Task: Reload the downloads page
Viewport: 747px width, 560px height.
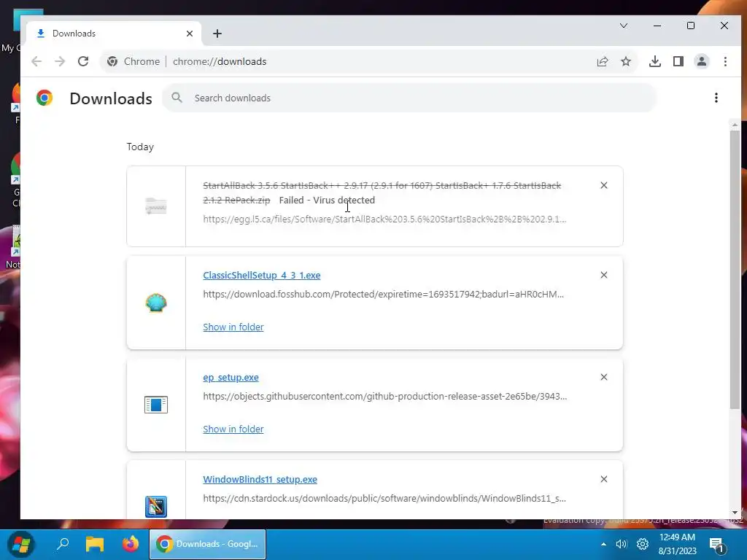Action: pyautogui.click(x=83, y=61)
